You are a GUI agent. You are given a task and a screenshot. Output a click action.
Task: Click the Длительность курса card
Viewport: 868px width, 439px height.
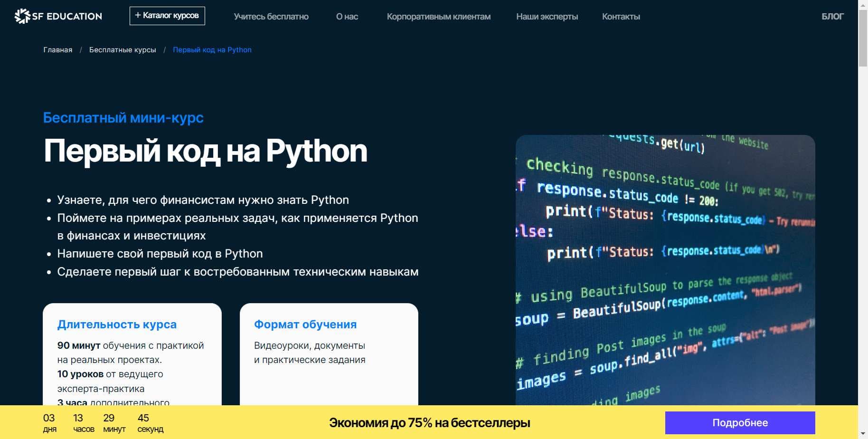pyautogui.click(x=132, y=352)
